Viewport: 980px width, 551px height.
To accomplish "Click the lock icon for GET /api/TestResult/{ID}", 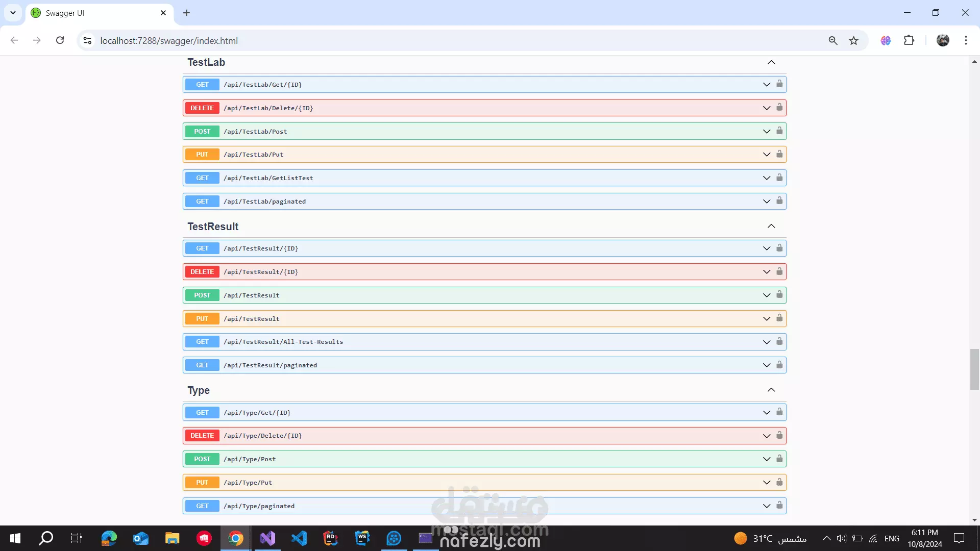I will coord(779,247).
